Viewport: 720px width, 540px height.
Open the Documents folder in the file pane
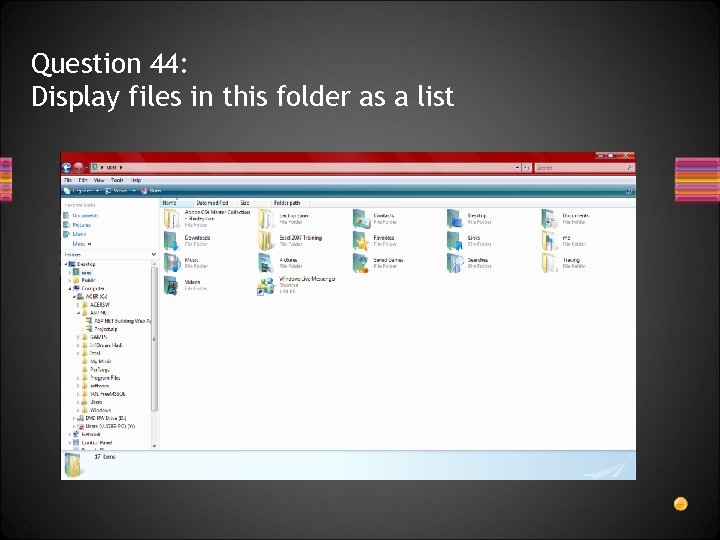[566, 219]
